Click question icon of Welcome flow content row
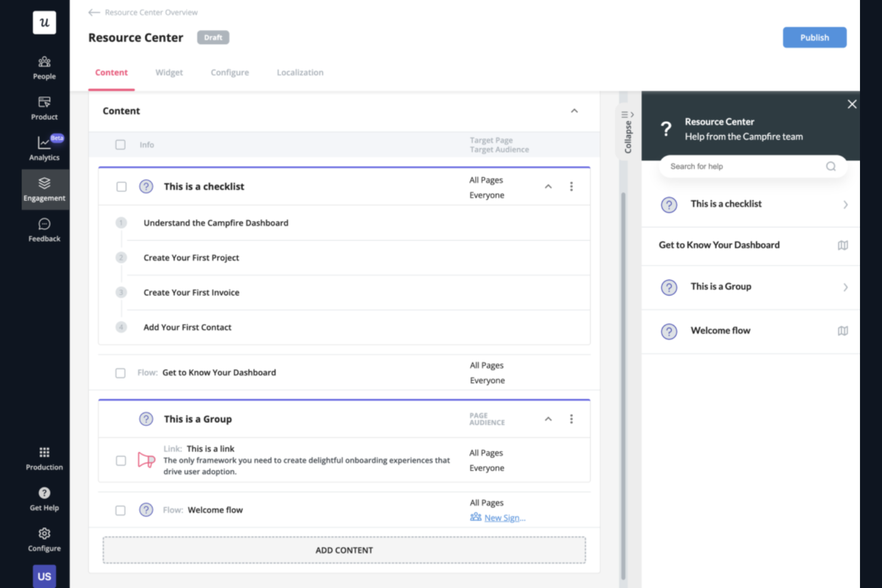This screenshot has width=882, height=588. 146,510
